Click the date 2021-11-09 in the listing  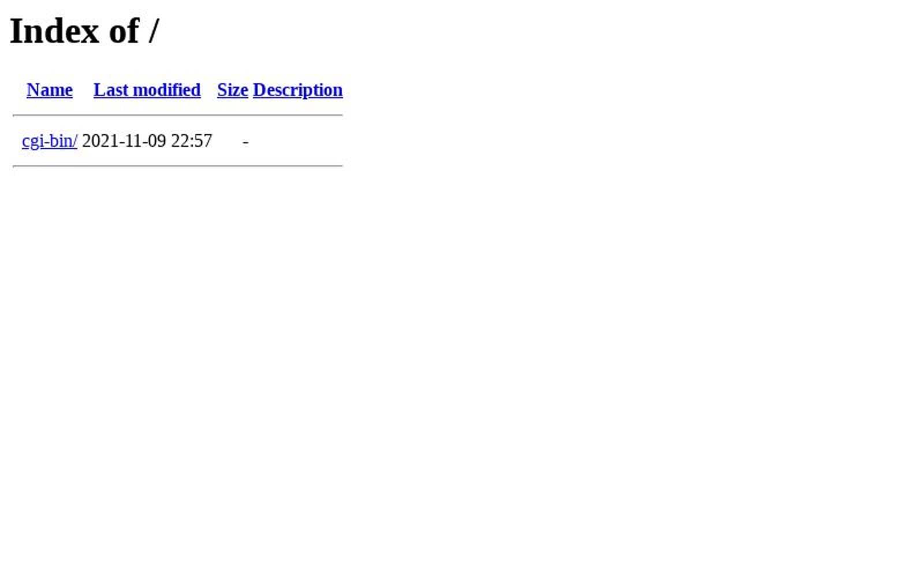tap(124, 141)
